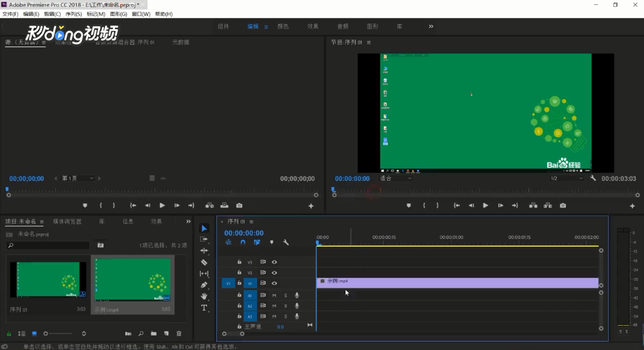Select the Type tool
This screenshot has width=644, height=350.
pos(204,308)
